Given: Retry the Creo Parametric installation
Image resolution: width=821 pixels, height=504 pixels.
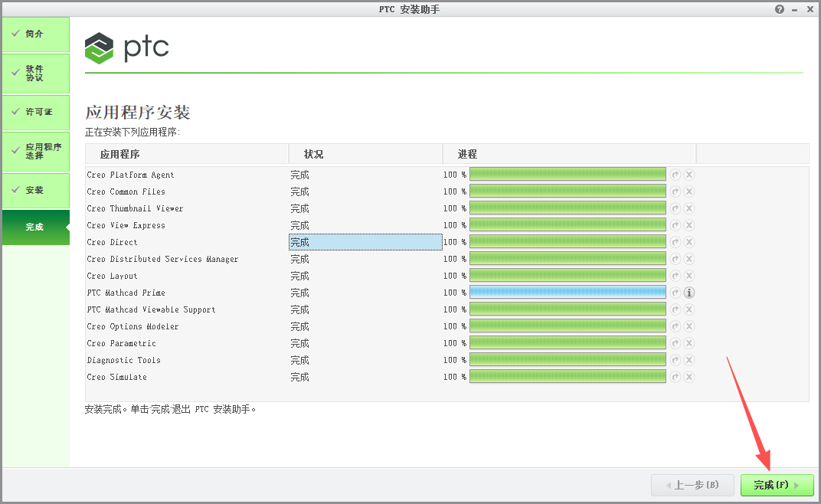Looking at the screenshot, I should click(675, 342).
